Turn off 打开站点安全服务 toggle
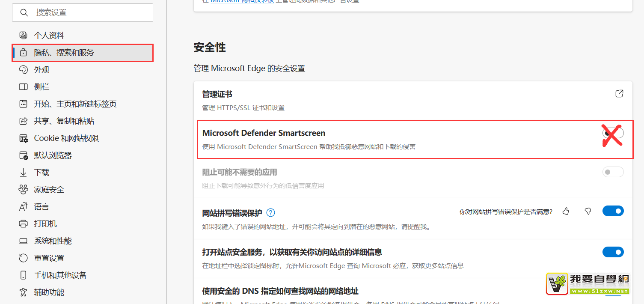The image size is (644, 304). click(613, 252)
